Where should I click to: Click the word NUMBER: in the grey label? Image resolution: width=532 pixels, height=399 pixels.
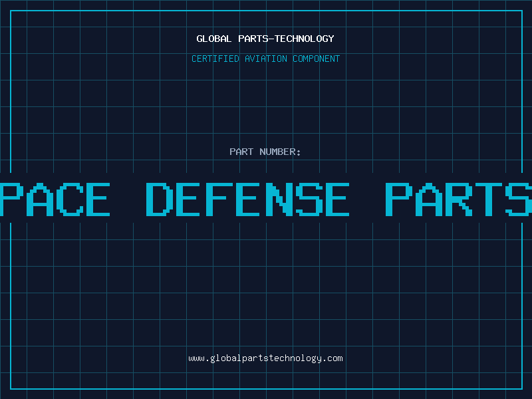pos(280,152)
